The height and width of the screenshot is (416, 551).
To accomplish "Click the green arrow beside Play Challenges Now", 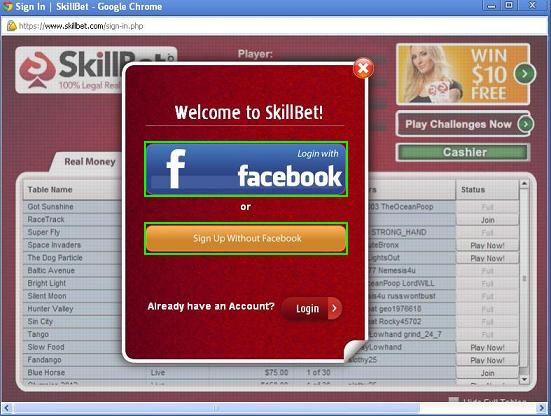I will [525, 124].
